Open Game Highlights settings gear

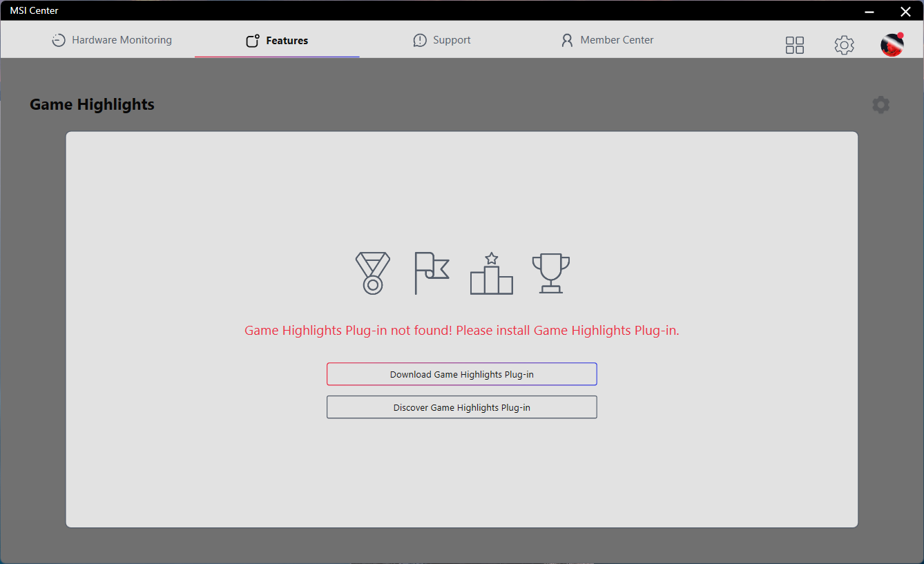880,105
